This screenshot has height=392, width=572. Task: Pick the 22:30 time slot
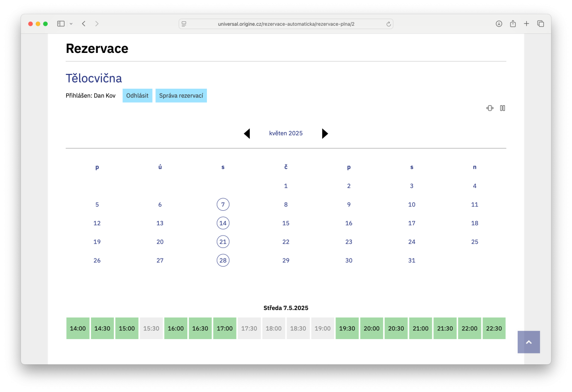494,329
